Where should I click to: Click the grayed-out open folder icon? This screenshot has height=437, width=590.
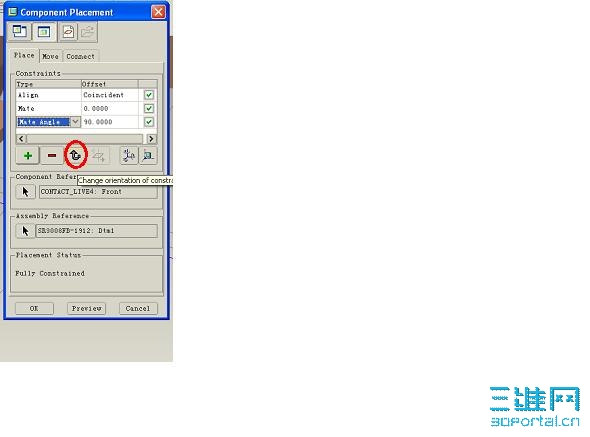tap(88, 32)
